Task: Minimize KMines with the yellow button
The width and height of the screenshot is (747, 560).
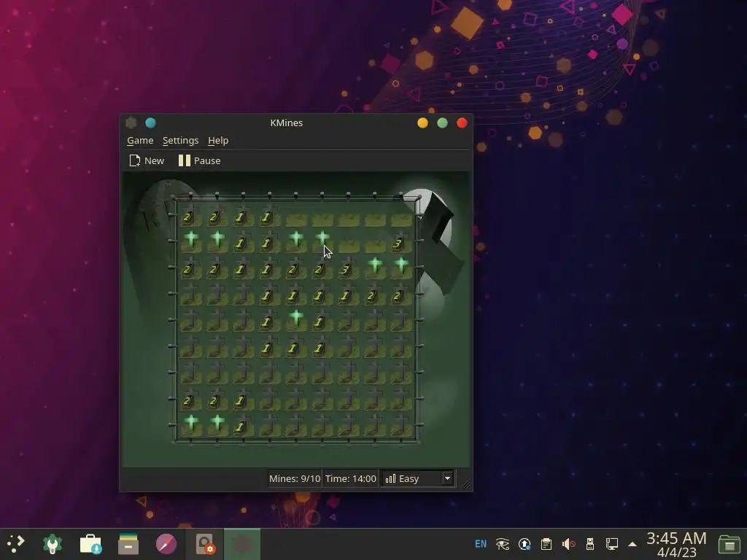Action: pos(422,122)
